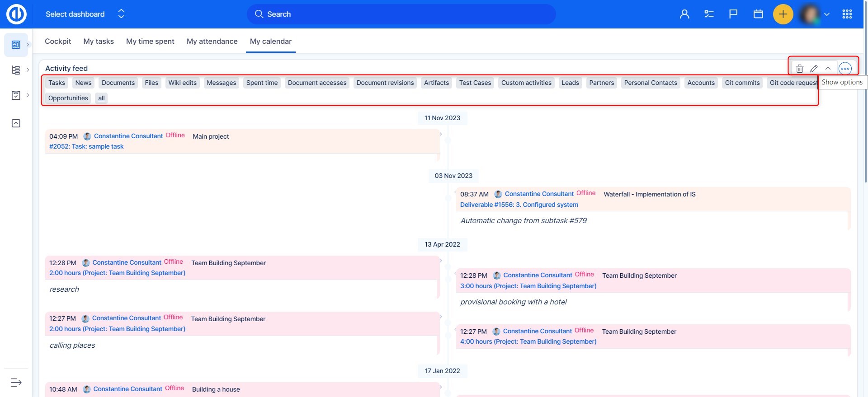Click the Search input field

coord(401,14)
